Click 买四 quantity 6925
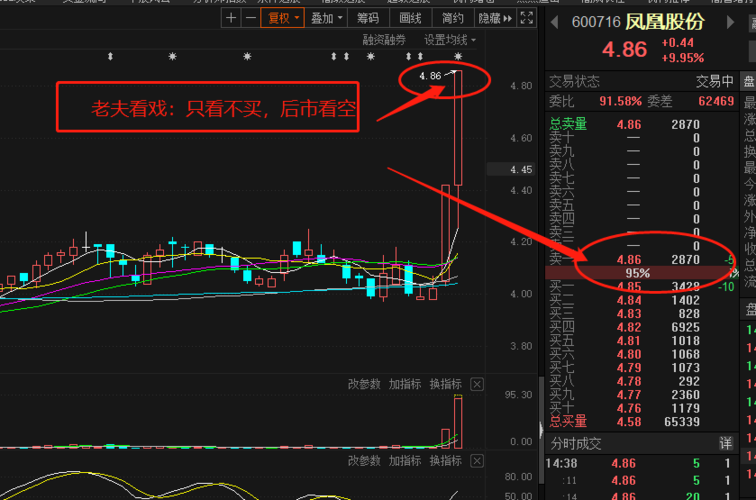Screen dimensions: 756x500 pyautogui.click(x=685, y=327)
